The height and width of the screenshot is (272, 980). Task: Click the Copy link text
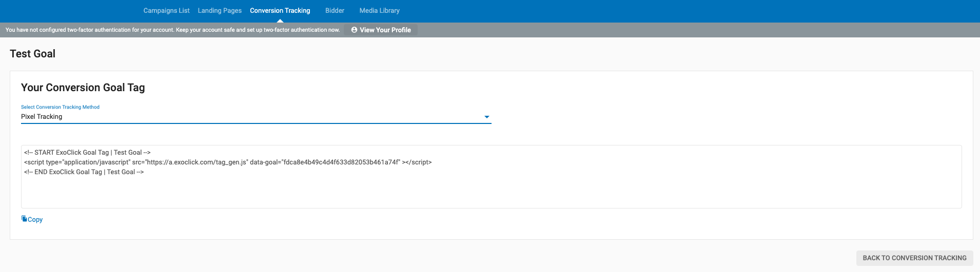[35, 220]
